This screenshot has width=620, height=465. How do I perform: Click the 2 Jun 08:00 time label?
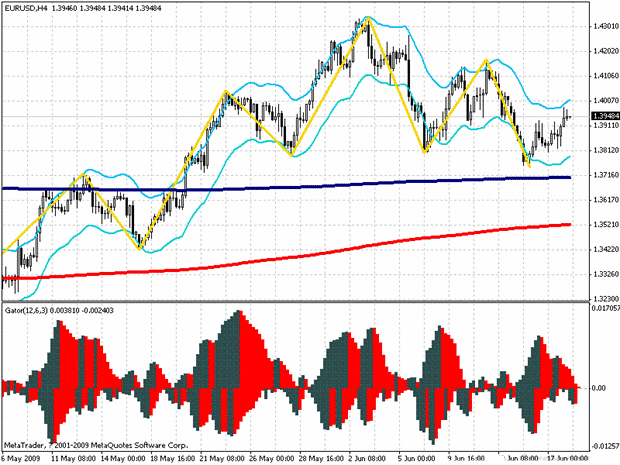367,459
